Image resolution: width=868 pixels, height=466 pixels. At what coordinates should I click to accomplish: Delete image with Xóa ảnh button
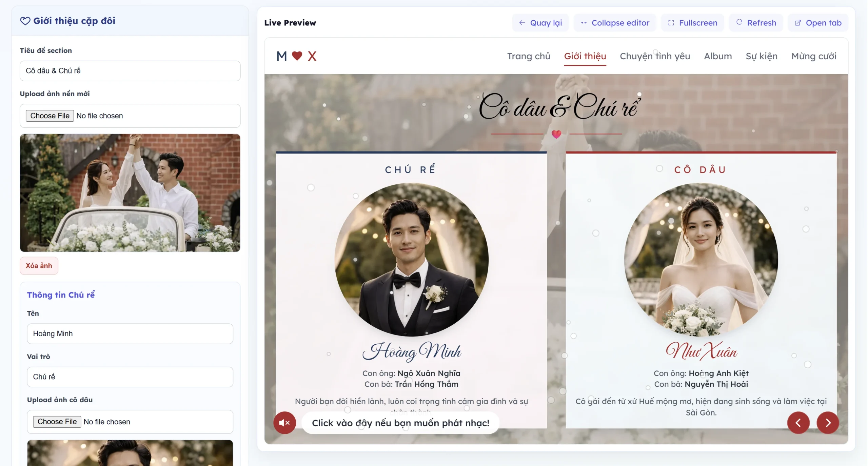click(39, 266)
